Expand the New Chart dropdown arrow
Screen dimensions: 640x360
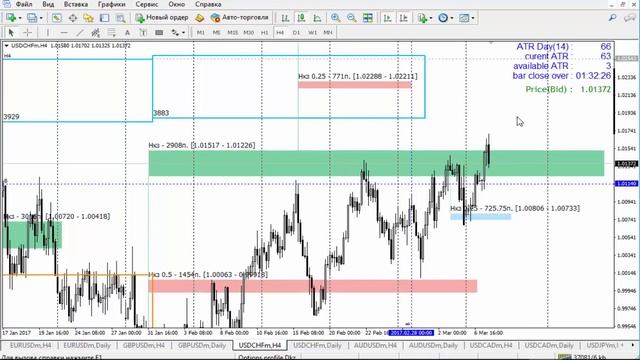[20, 18]
